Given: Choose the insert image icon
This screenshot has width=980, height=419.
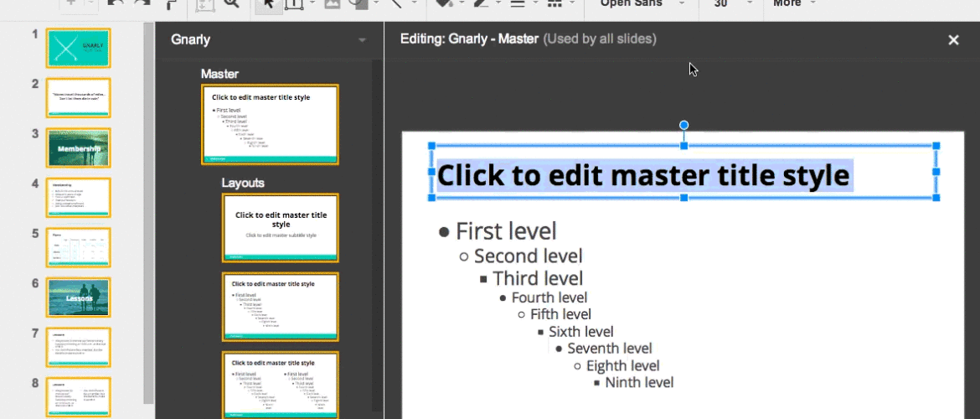Looking at the screenshot, I should tap(333, 4).
